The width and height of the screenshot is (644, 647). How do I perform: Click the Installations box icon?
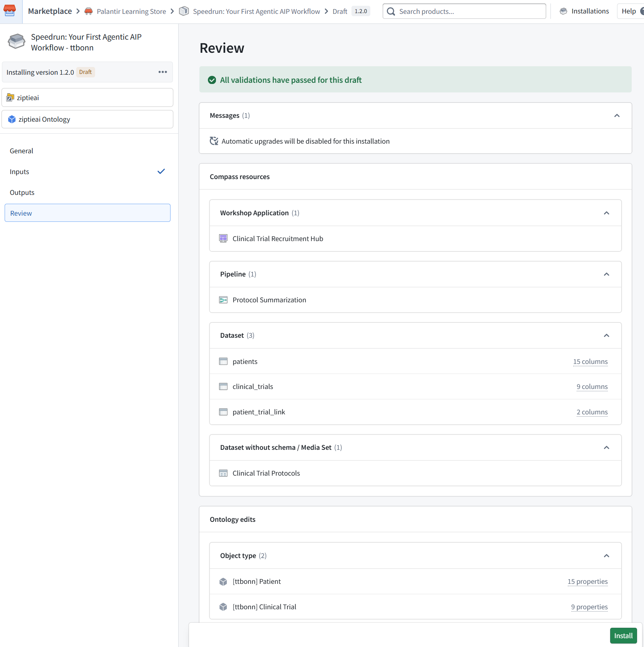coord(564,11)
